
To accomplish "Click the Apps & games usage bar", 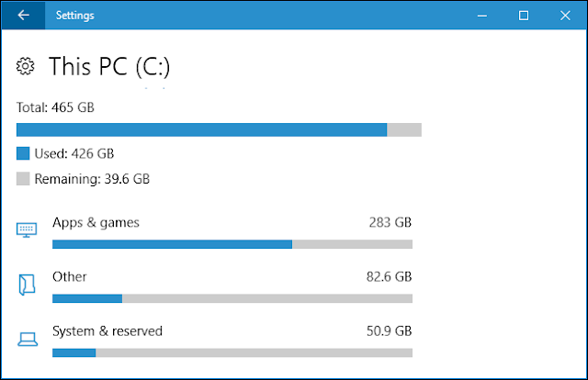I will tap(232, 244).
